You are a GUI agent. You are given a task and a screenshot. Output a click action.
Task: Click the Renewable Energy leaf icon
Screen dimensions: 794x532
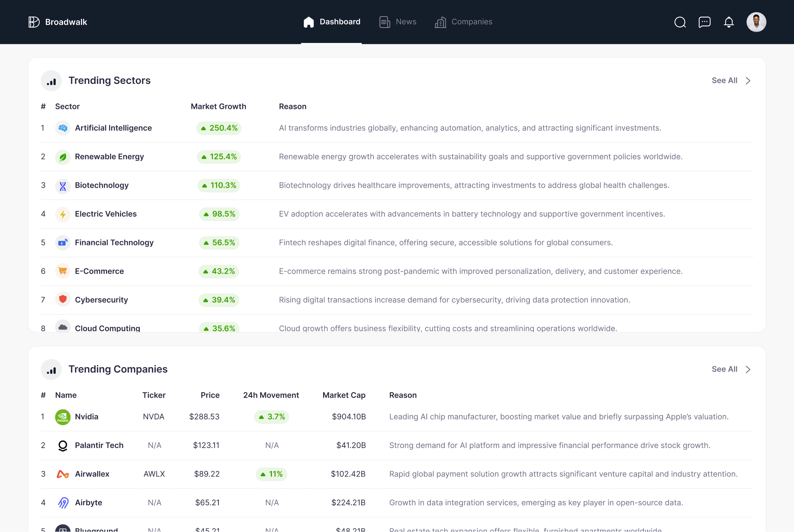pos(63,156)
